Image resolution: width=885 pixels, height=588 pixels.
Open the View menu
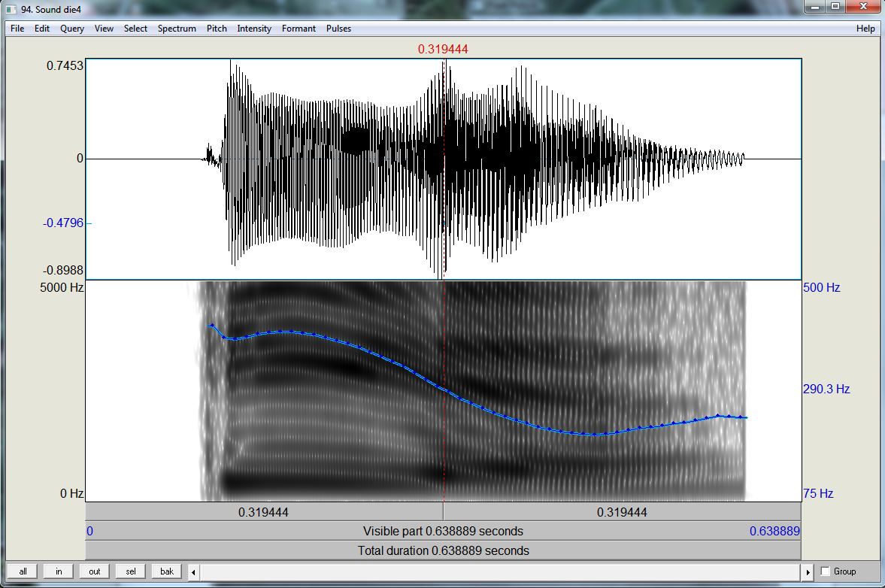(104, 29)
